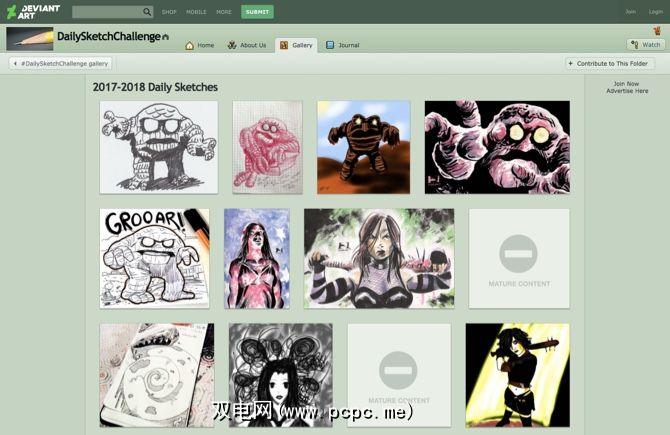Open the black-and-white girl with swirls drawing

click(x=281, y=375)
